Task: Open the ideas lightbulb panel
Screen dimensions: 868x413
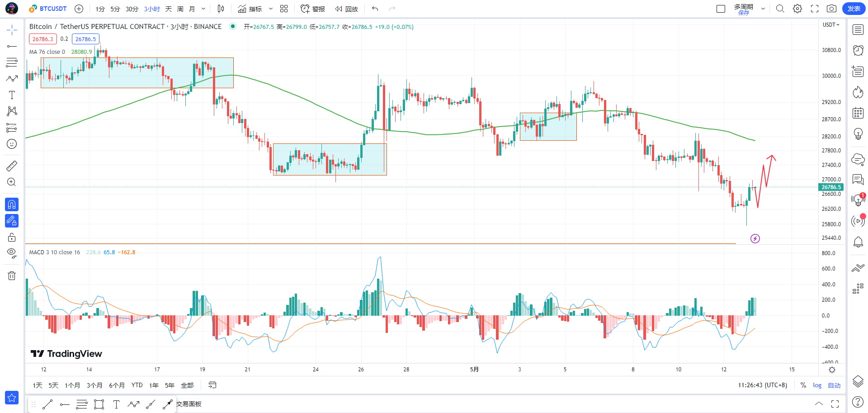Action: (858, 134)
